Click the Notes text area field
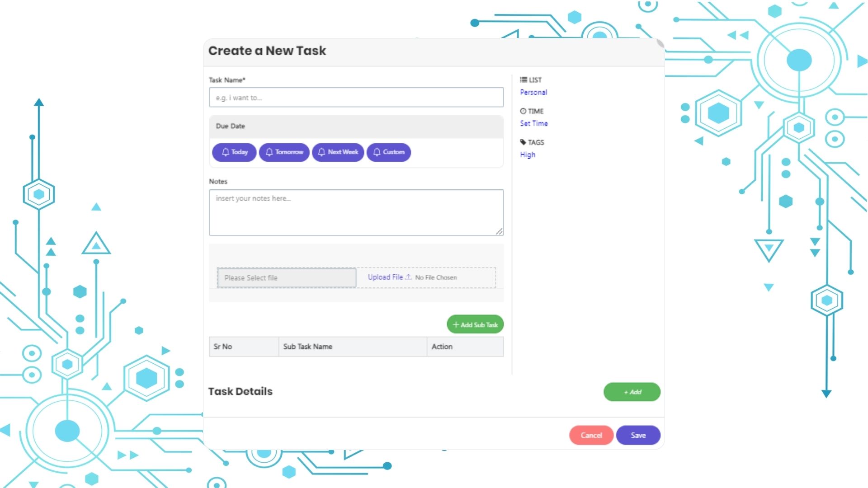Screen dimensions: 868x488 click(356, 211)
